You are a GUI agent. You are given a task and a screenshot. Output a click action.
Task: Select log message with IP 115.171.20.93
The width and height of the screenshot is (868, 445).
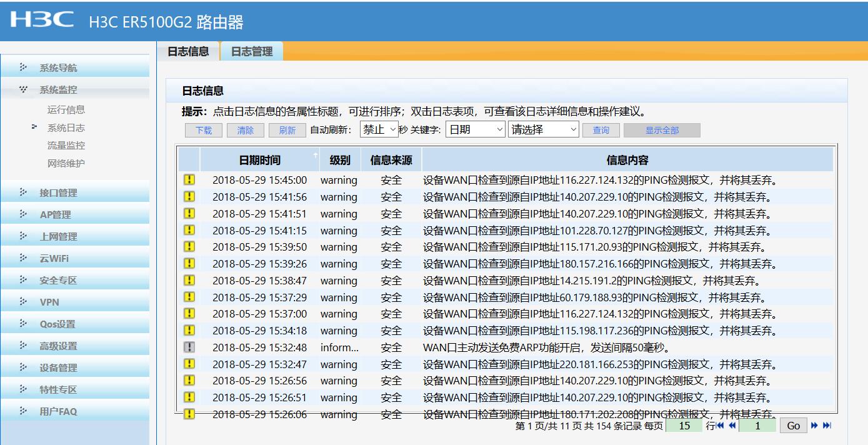594,247
